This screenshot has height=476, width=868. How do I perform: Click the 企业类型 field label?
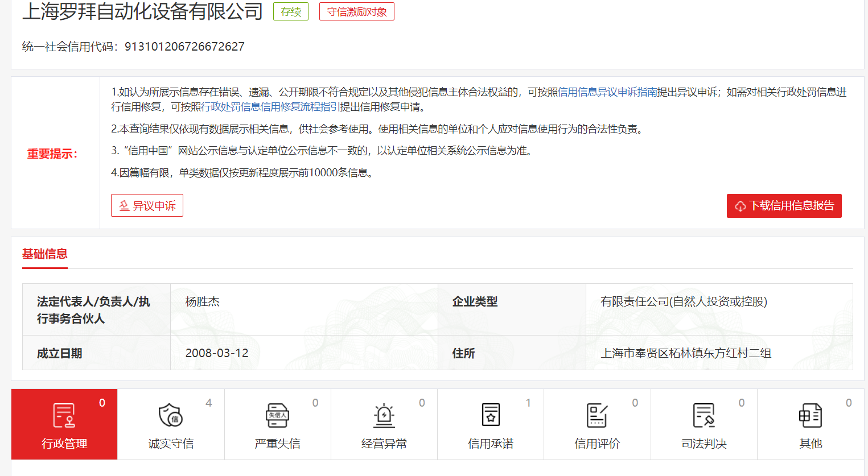[475, 301]
